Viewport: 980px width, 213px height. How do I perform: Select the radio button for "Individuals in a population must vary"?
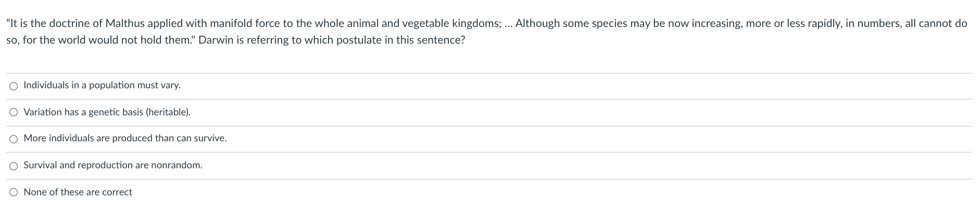coord(14,86)
